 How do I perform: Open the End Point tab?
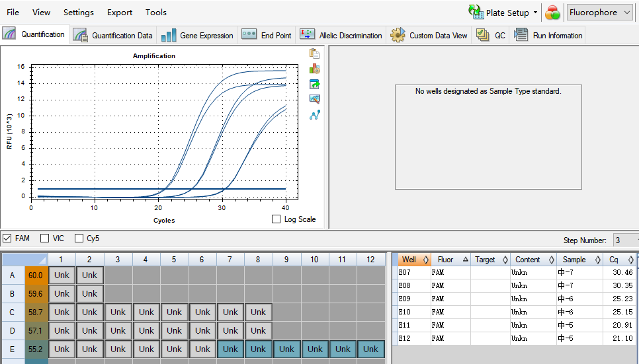click(x=267, y=36)
